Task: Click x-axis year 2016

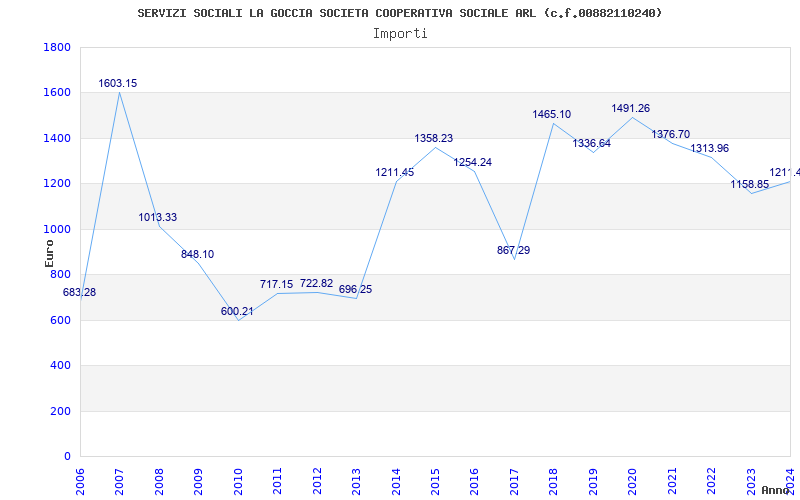Action: click(x=474, y=481)
